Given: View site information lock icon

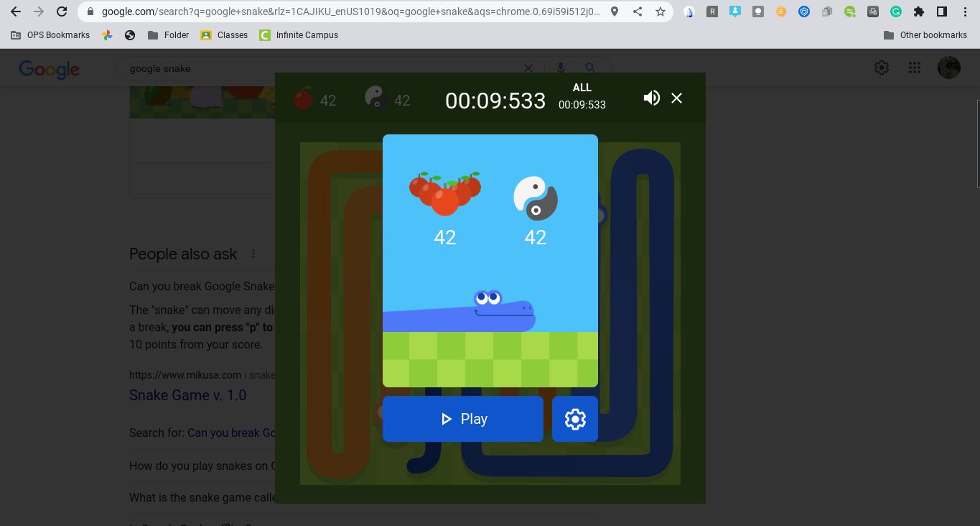Looking at the screenshot, I should click(x=90, y=11).
